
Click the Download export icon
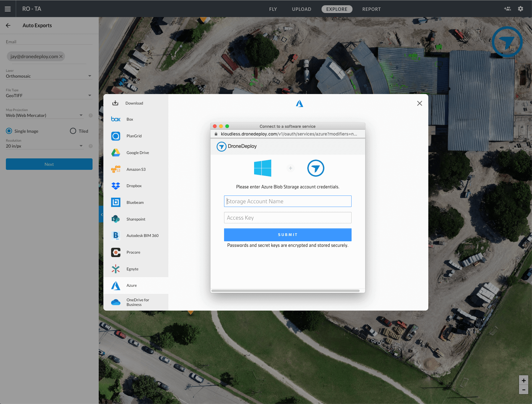tap(115, 103)
